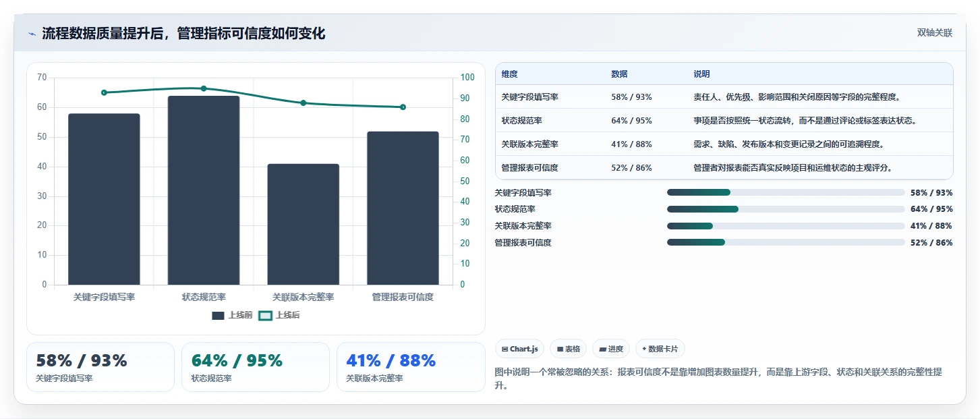Click the Chart.js tag chip

coord(519,349)
